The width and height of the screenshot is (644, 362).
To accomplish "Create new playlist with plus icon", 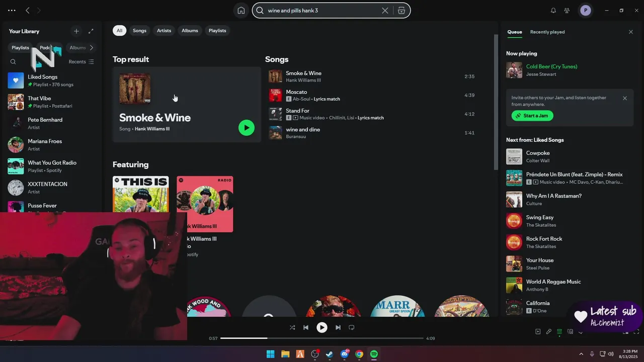I will [x=76, y=31].
